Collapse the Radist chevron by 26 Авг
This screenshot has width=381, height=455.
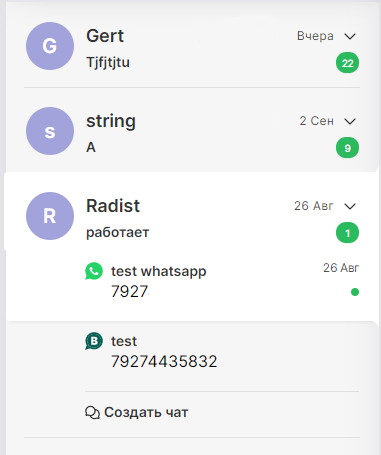pos(350,206)
